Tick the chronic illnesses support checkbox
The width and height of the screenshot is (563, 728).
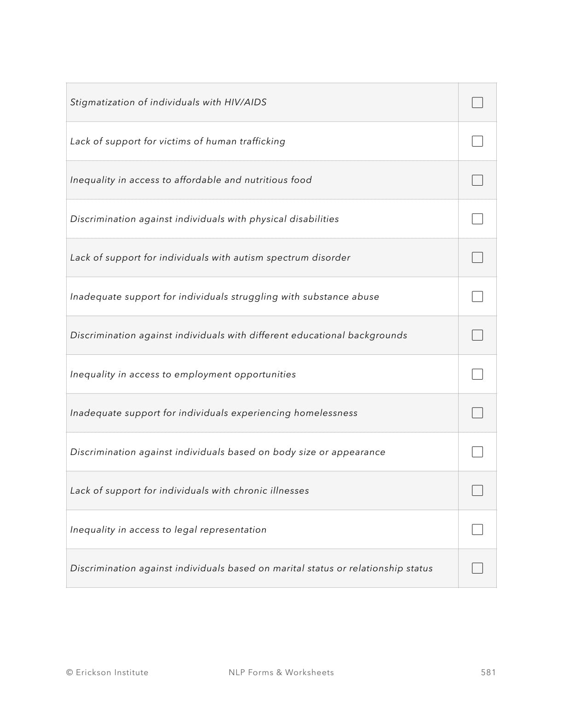[x=477, y=490]
